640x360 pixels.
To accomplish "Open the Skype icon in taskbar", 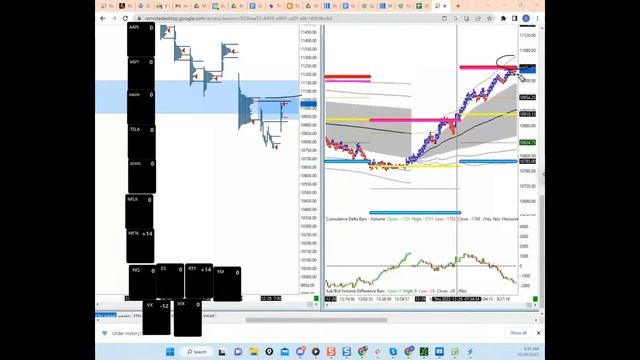I will click(393, 351).
